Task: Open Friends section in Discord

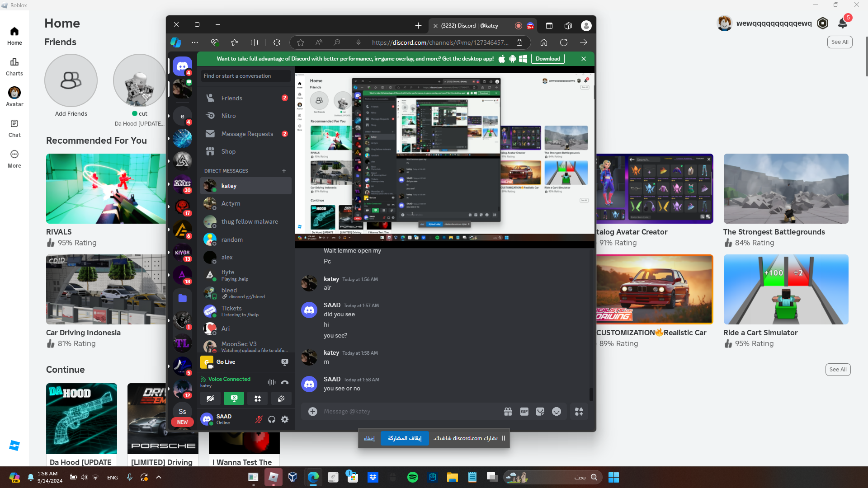Action: click(245, 98)
